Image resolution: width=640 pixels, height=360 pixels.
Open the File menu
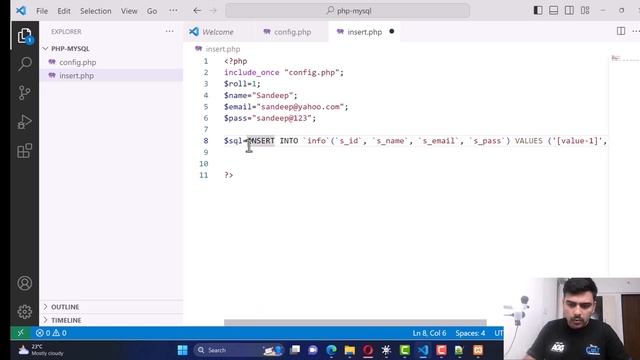pyautogui.click(x=42, y=11)
